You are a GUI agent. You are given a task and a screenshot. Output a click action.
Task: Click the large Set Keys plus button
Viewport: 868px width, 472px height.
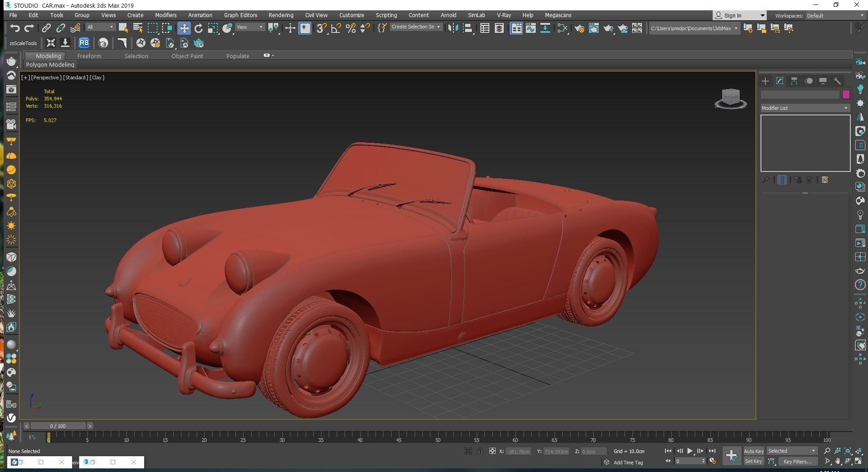pyautogui.click(x=732, y=456)
